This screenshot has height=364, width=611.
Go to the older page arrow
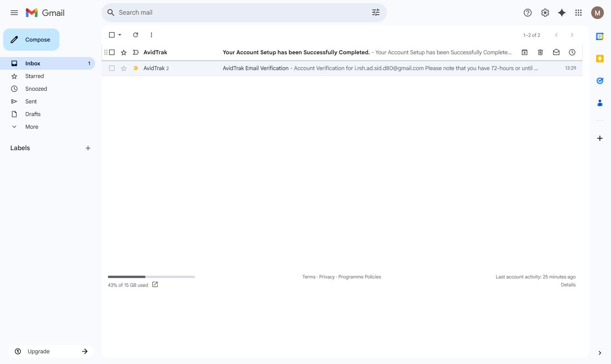point(572,35)
